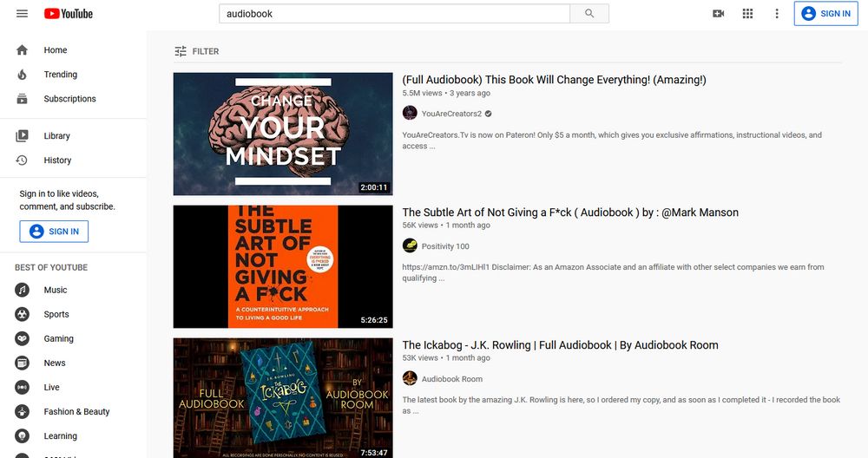868x458 pixels.
Task: Open the YouAreCreators2 channel name link
Action: pyautogui.click(x=451, y=114)
